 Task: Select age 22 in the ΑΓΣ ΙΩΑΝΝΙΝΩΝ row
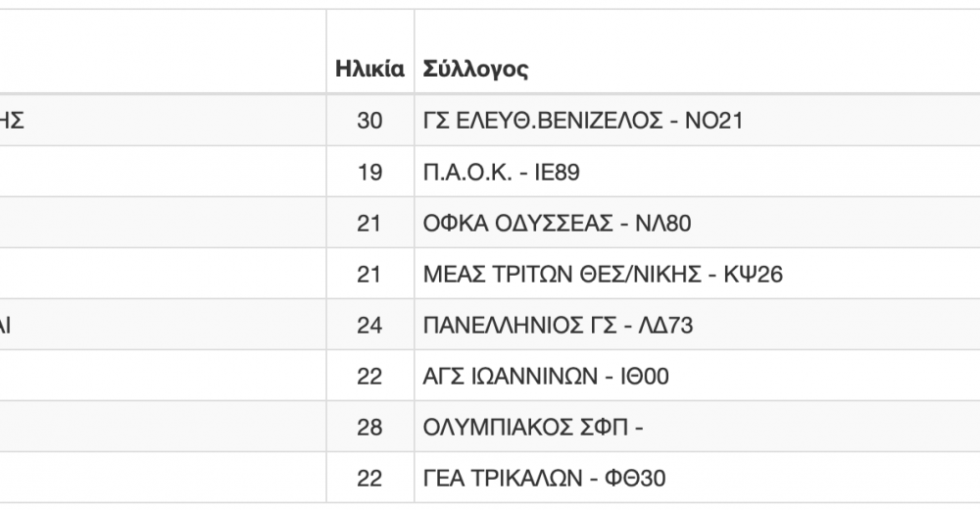click(369, 376)
